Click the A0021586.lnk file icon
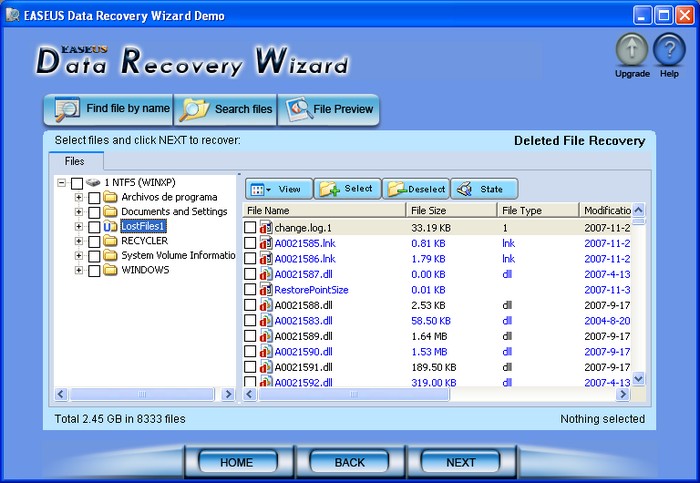Image resolution: width=700 pixels, height=483 pixels. pyautogui.click(x=266, y=259)
